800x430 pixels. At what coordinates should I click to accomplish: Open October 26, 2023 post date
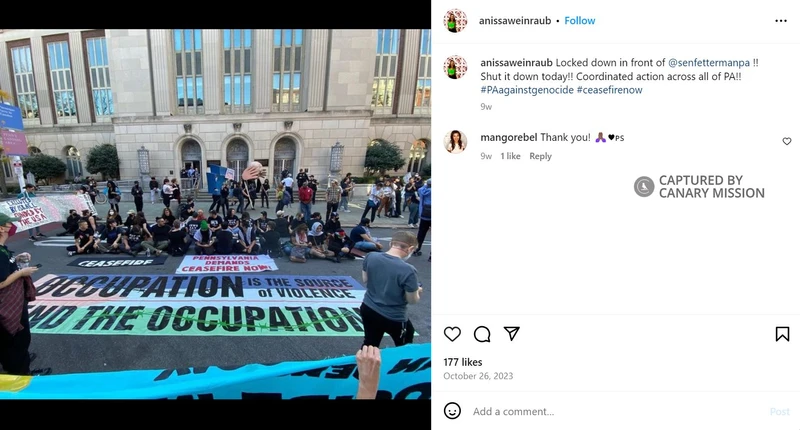tap(478, 376)
